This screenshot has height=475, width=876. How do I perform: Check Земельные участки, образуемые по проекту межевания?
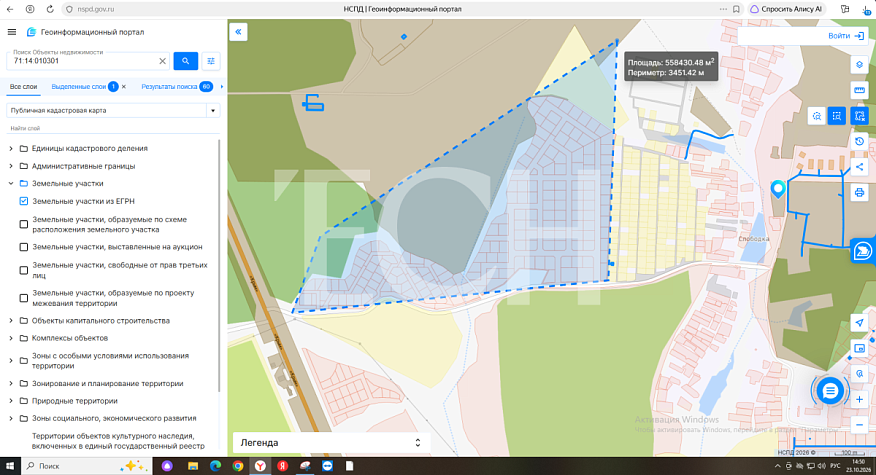pyautogui.click(x=23, y=298)
